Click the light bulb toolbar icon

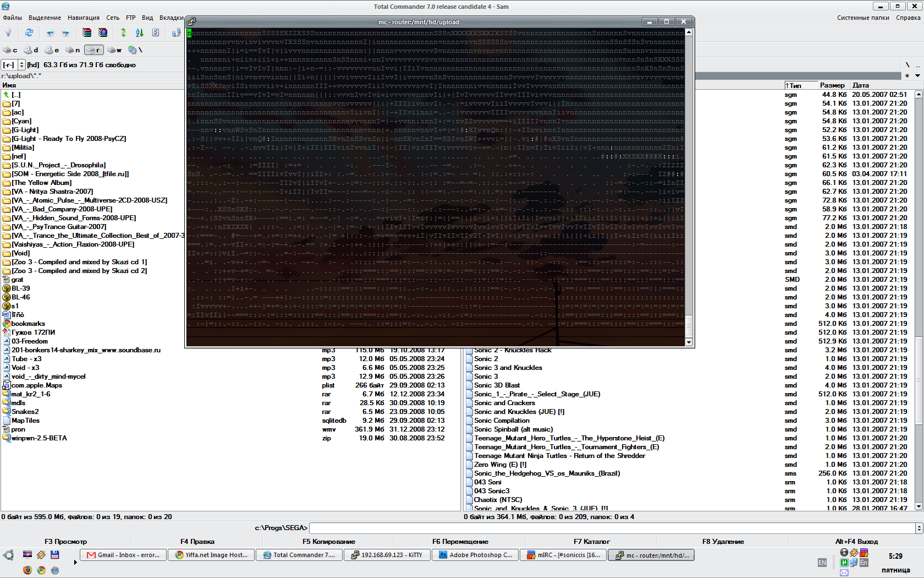pyautogui.click(x=8, y=32)
